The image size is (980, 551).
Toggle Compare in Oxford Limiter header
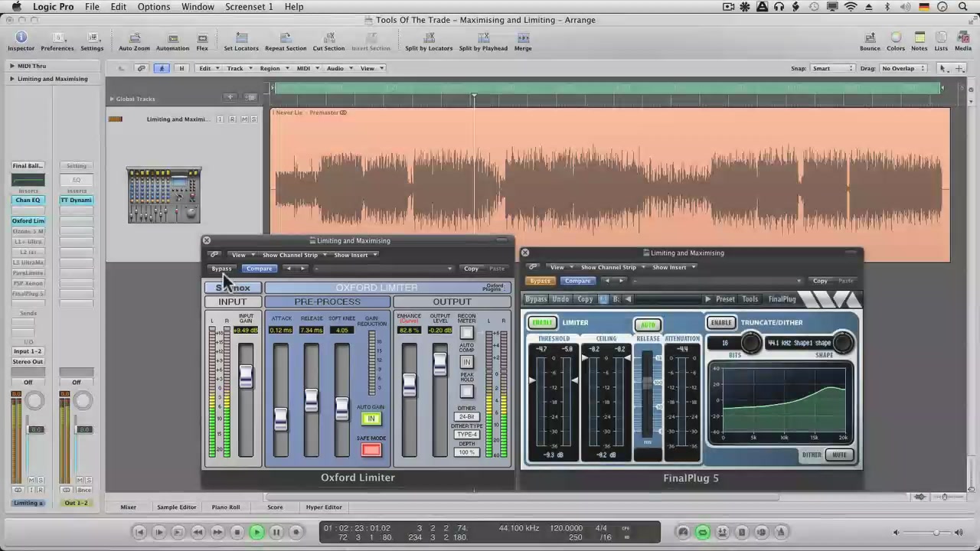tap(259, 269)
